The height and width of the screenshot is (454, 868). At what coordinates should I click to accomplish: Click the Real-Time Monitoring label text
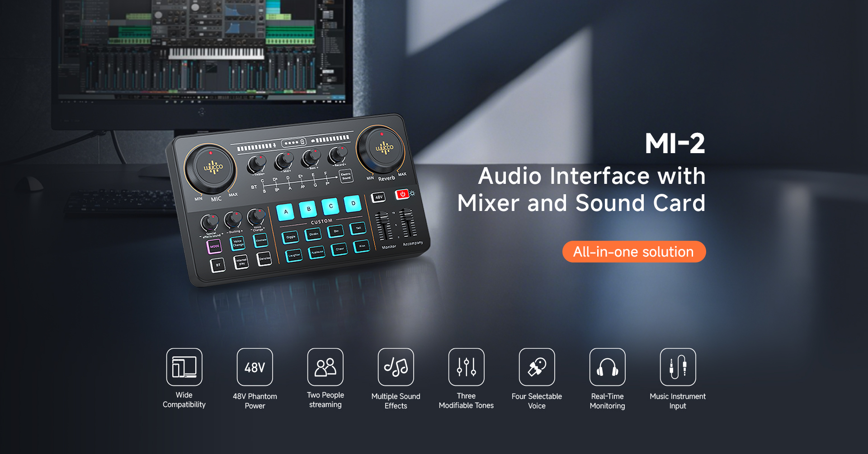pyautogui.click(x=607, y=401)
